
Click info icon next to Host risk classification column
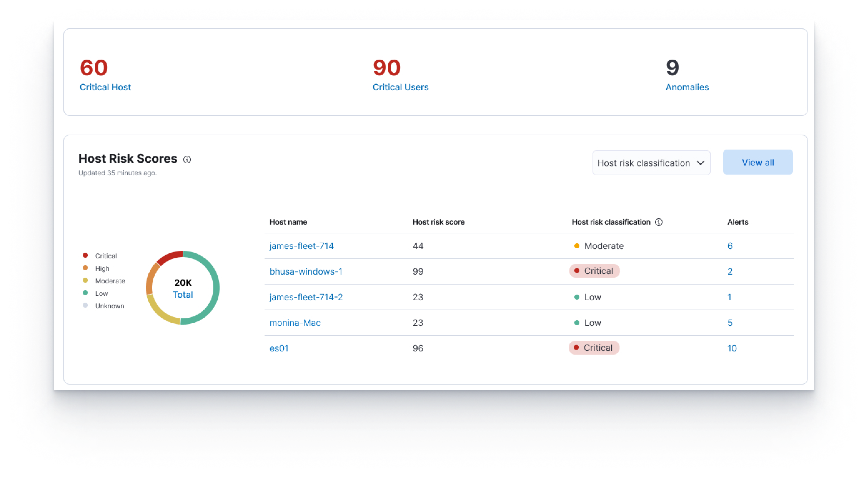point(658,222)
